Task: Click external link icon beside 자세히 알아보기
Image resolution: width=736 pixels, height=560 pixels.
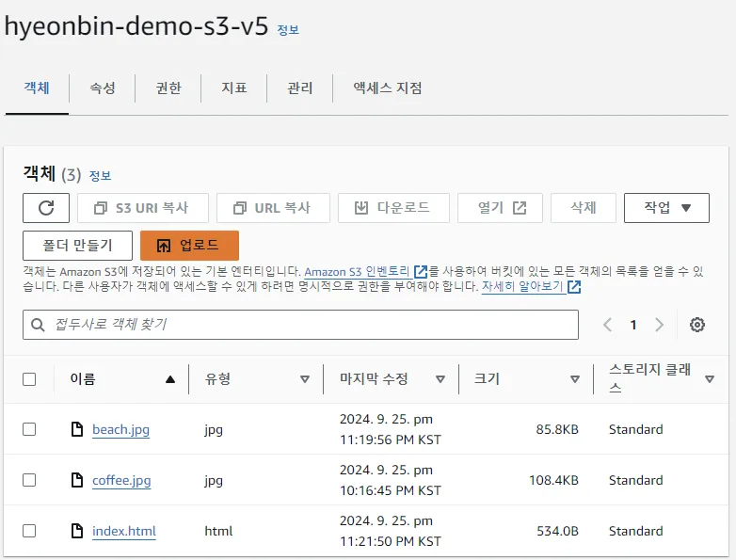Action: click(574, 287)
